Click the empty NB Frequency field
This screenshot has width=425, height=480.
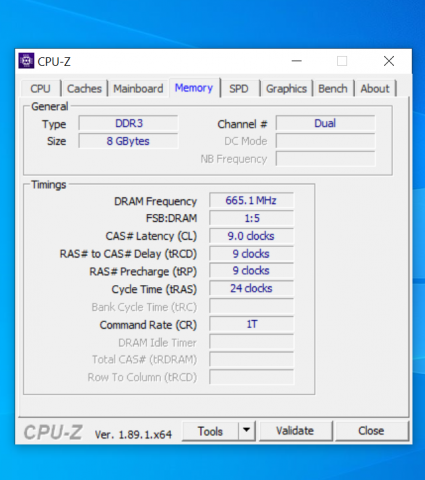[x=325, y=159]
